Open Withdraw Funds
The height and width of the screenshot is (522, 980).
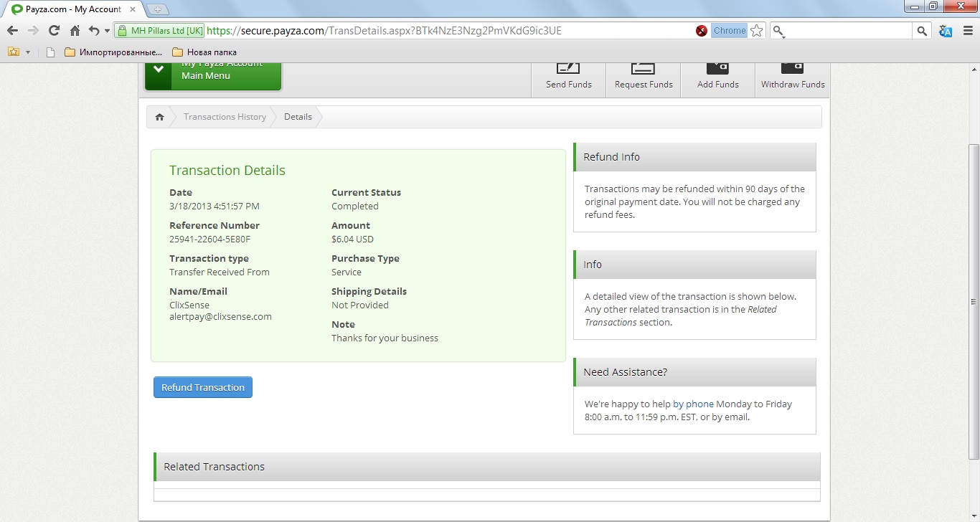793,79
